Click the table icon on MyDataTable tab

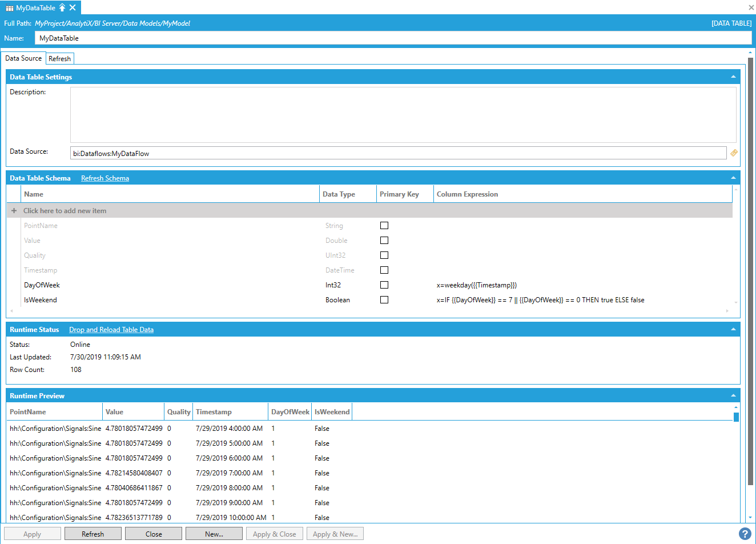tap(10, 8)
